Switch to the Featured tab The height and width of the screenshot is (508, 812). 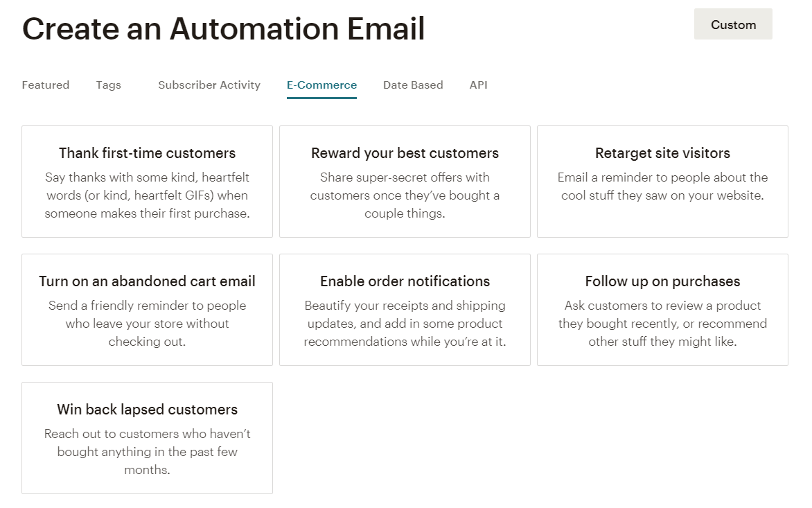coord(46,85)
